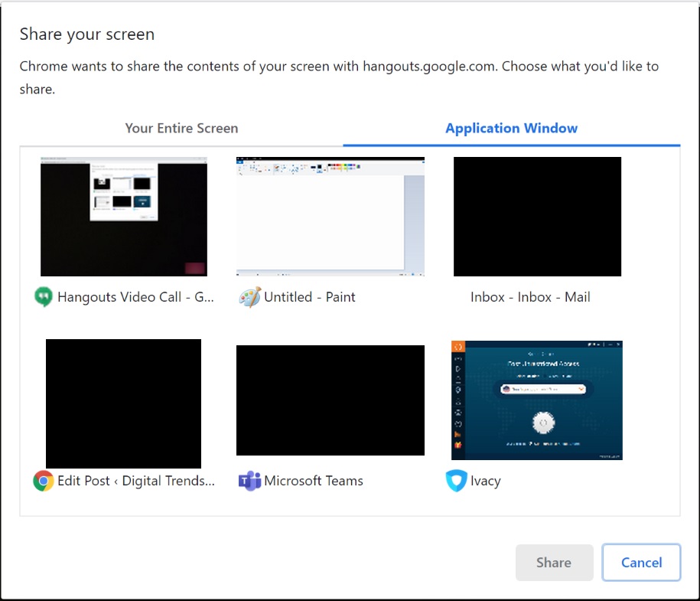Select the Untitled Paint window thumbnail

click(330, 216)
